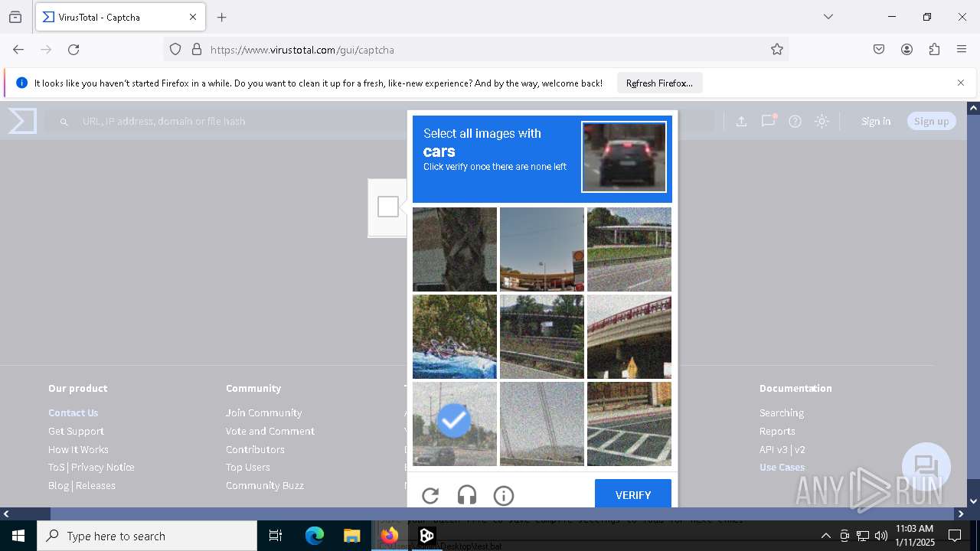Reload the current page
Screen dimensions: 980x551
click(73, 50)
